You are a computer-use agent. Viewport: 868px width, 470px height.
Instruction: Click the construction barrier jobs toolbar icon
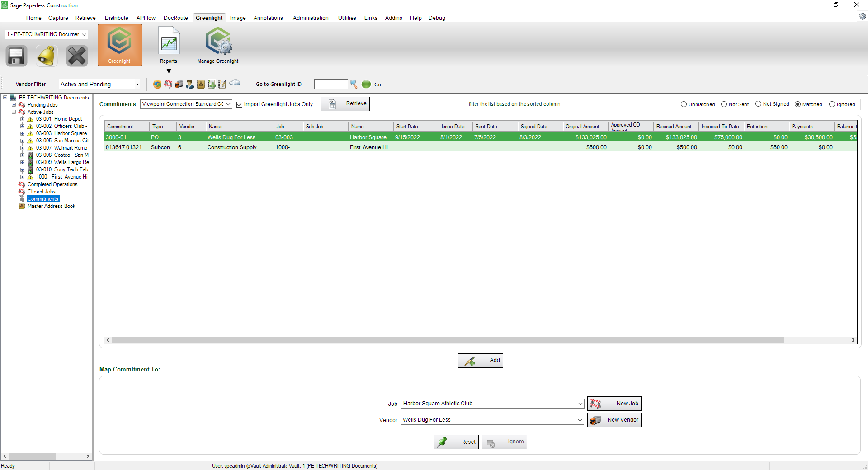click(168, 84)
